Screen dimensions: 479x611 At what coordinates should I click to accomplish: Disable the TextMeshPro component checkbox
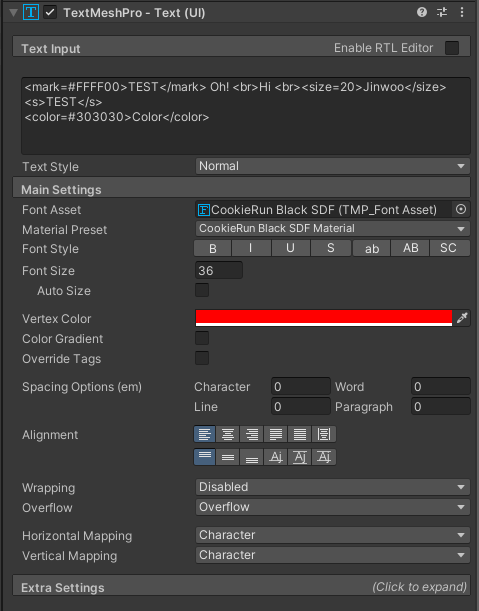(x=50, y=12)
